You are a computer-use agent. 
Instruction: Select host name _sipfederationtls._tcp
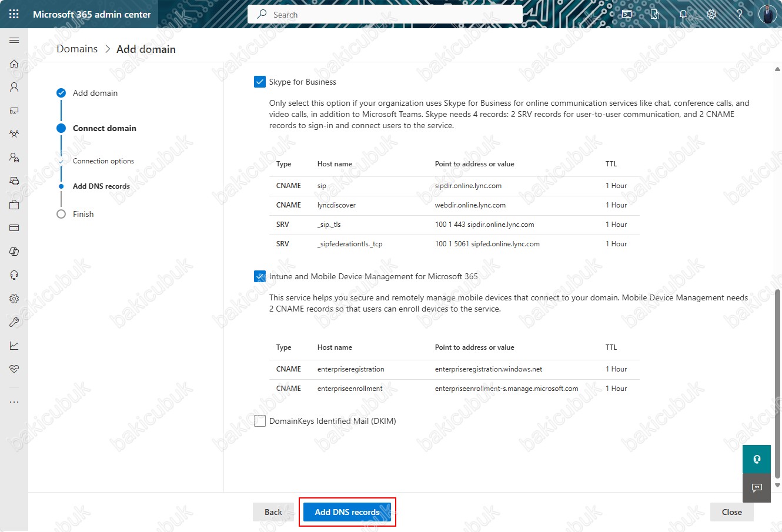(350, 244)
